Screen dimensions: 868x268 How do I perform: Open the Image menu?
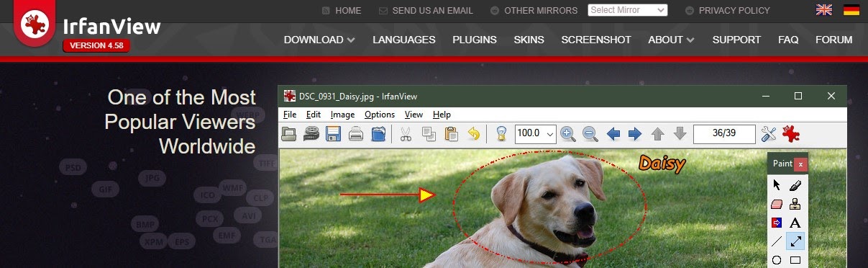pos(342,115)
